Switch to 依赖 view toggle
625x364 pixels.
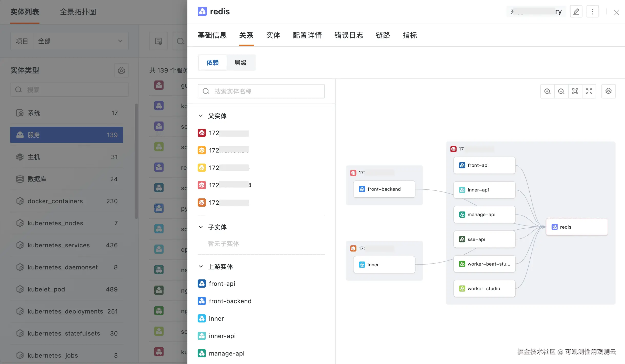213,63
